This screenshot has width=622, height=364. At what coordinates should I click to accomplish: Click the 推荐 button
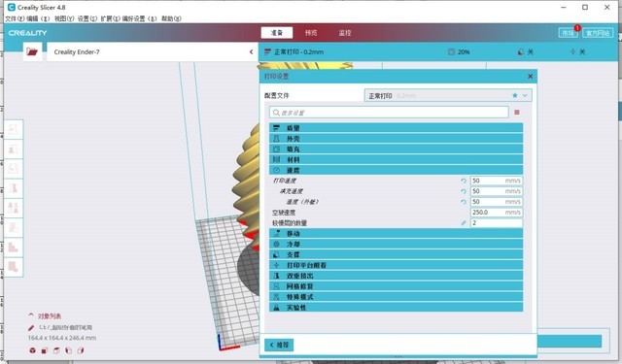(x=279, y=345)
